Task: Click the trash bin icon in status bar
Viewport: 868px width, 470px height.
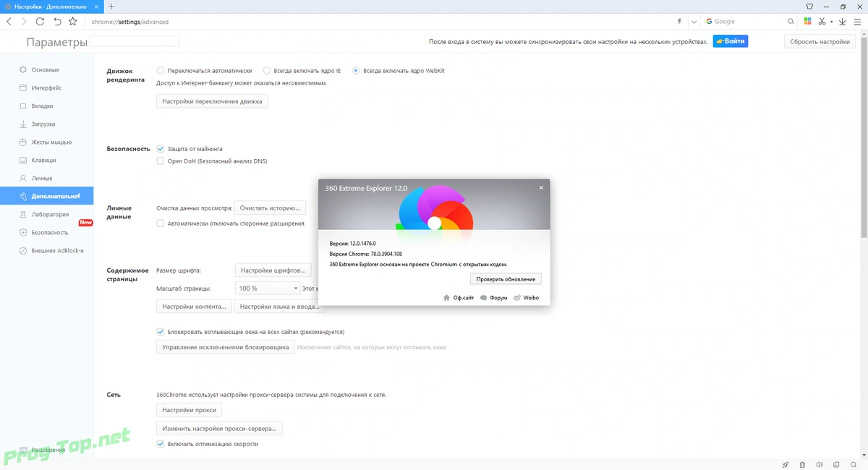Action: 803,464
